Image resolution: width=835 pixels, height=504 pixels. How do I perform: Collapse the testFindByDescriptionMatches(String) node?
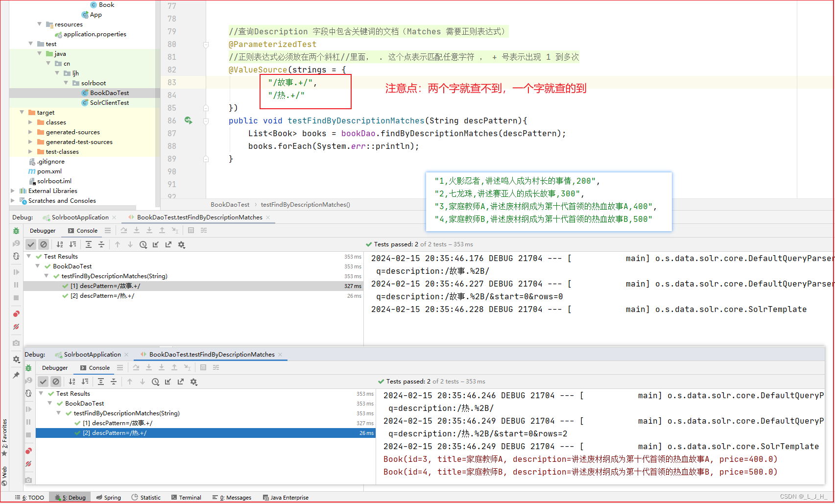(x=46, y=276)
